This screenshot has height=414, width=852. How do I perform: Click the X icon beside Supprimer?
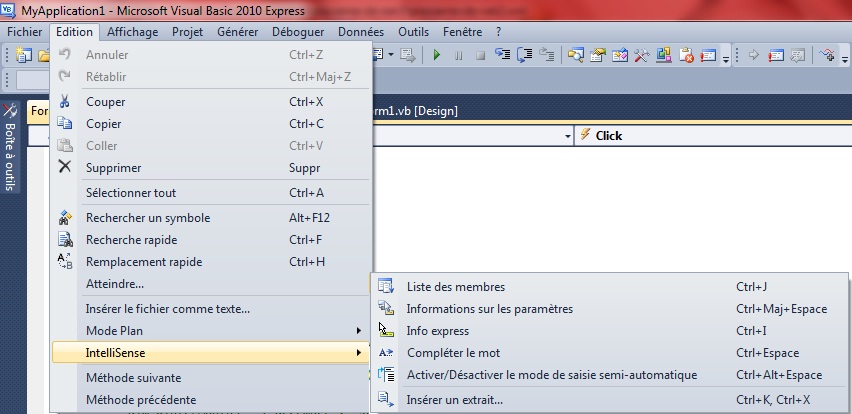65,167
